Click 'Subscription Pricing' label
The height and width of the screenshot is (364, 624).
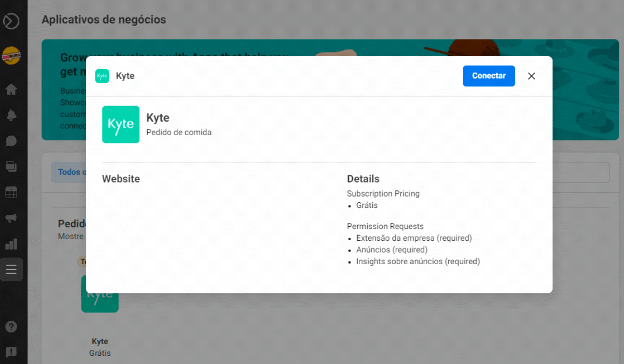pos(383,193)
